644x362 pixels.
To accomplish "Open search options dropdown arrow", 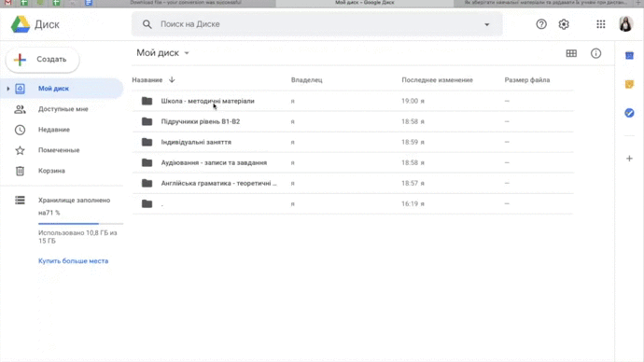I will 486,24.
